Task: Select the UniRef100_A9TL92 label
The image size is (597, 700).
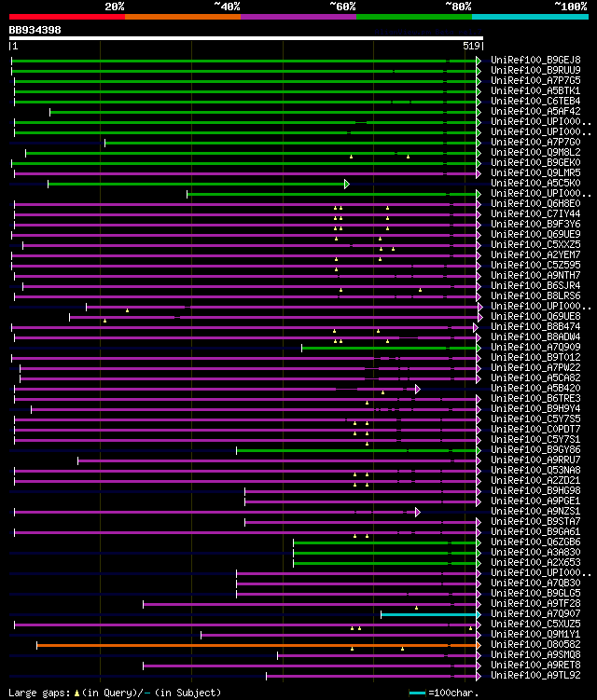Action: 535,676
